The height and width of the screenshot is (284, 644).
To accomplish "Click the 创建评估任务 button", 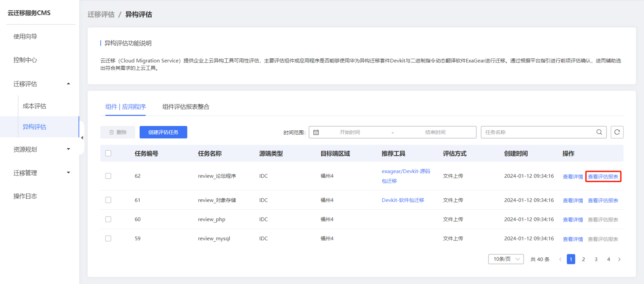I will (x=163, y=132).
